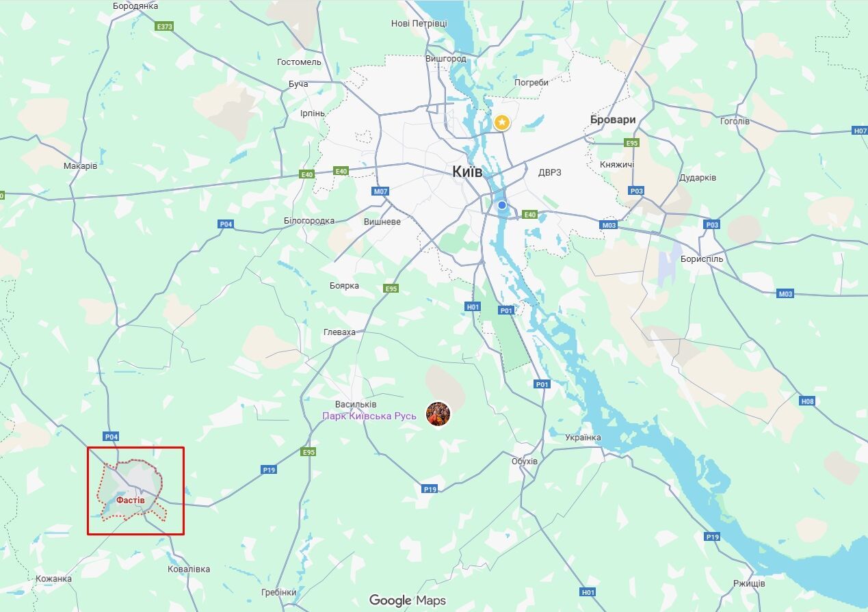Click the Обухів town label

pos(525,462)
